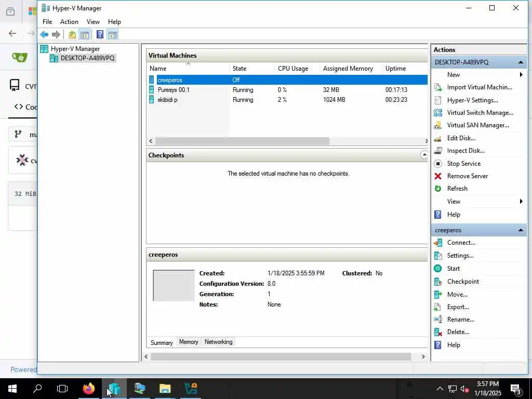
Task: Click the red Remove Server icon
Action: pos(438,176)
